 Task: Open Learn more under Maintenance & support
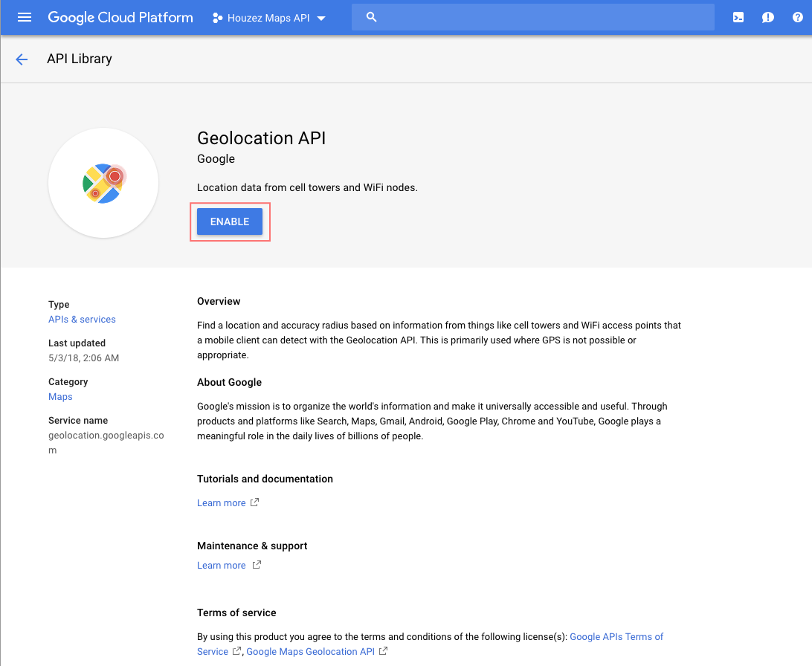[221, 566]
